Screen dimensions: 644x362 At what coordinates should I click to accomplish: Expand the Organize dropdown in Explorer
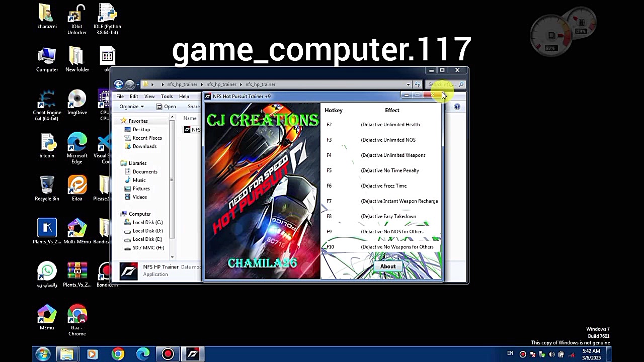pyautogui.click(x=131, y=107)
